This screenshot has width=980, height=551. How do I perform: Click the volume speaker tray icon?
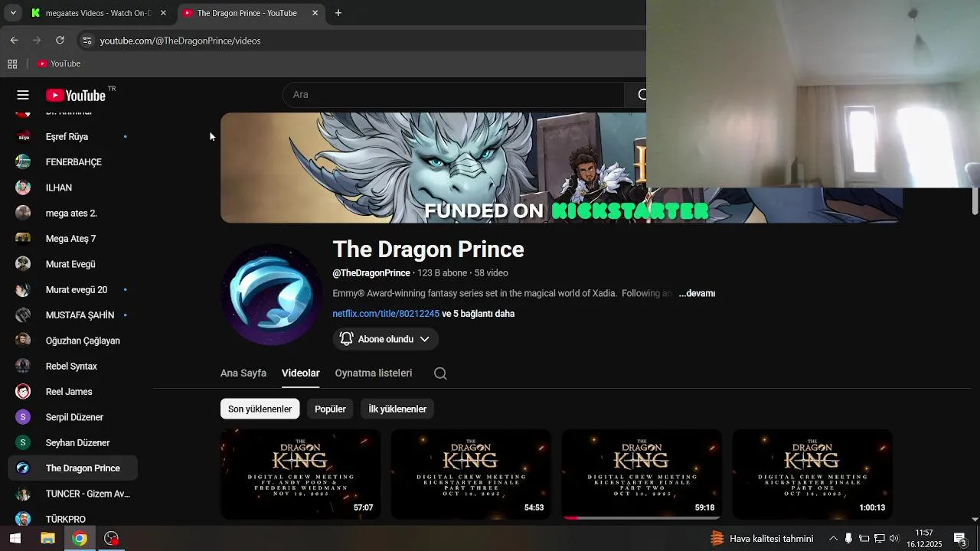coord(893,539)
